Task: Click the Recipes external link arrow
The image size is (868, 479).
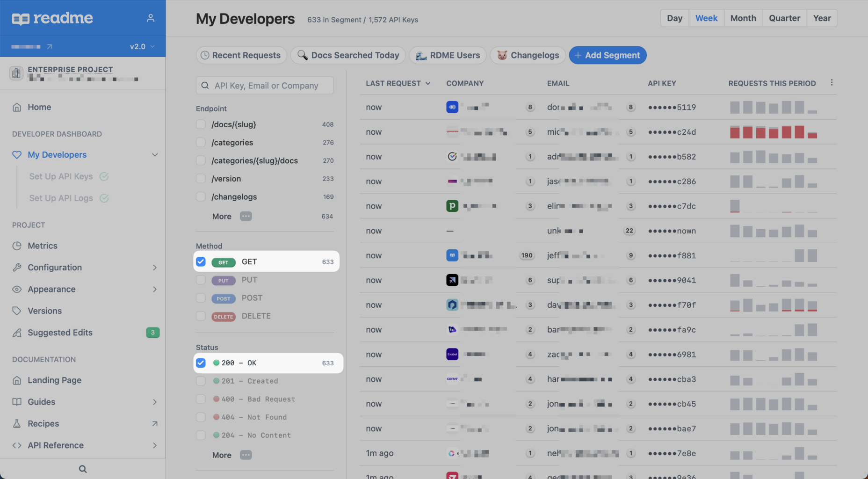Action: (x=155, y=424)
